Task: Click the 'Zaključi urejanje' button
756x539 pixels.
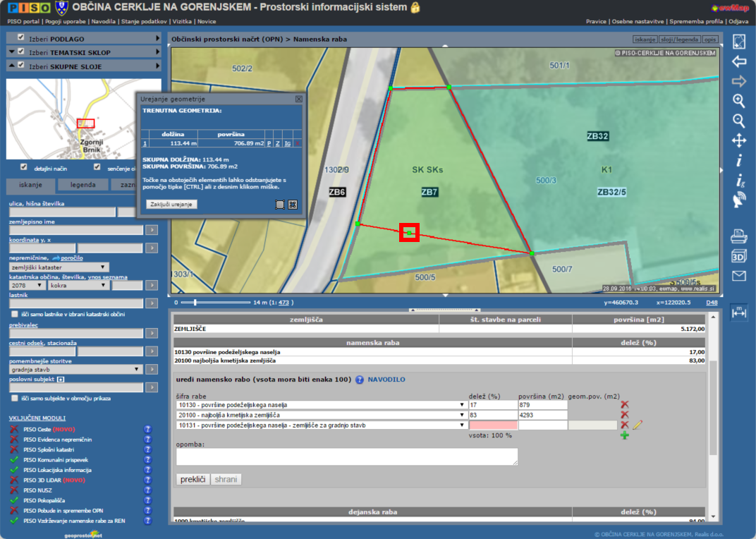Action: pos(172,204)
